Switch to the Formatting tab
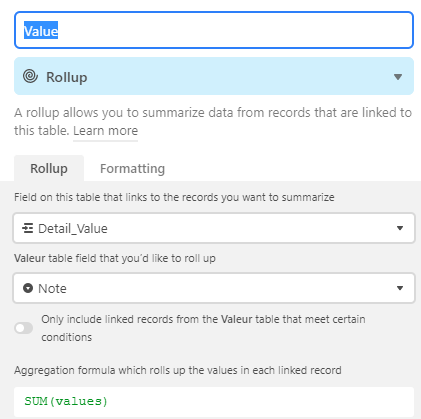 coord(132,169)
